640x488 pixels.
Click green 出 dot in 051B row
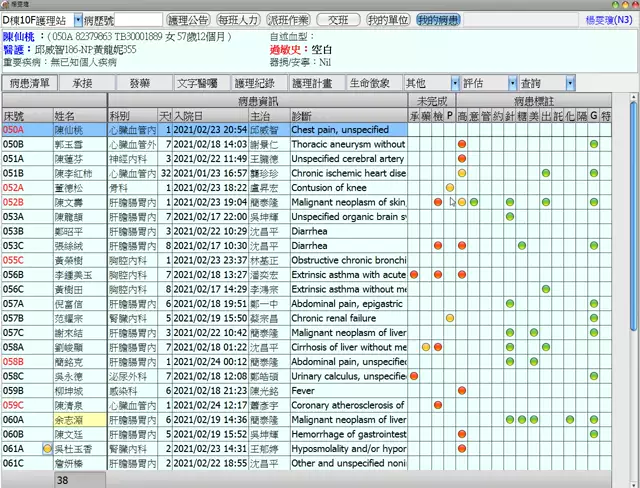[x=546, y=173]
